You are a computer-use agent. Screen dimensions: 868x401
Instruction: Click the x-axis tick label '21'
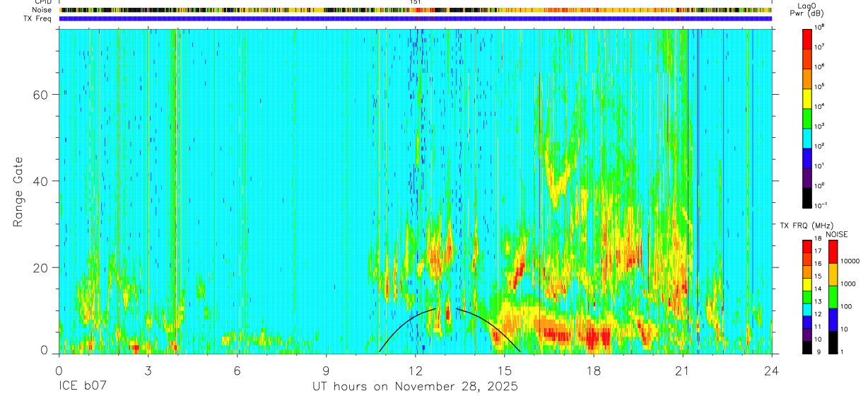683,370
